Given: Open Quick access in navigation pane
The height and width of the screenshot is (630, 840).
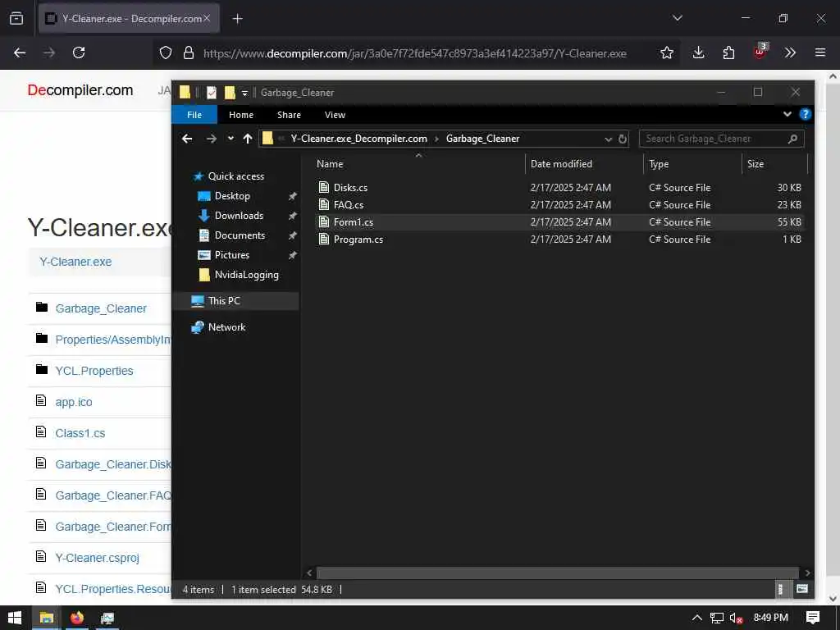Looking at the screenshot, I should pos(235,176).
